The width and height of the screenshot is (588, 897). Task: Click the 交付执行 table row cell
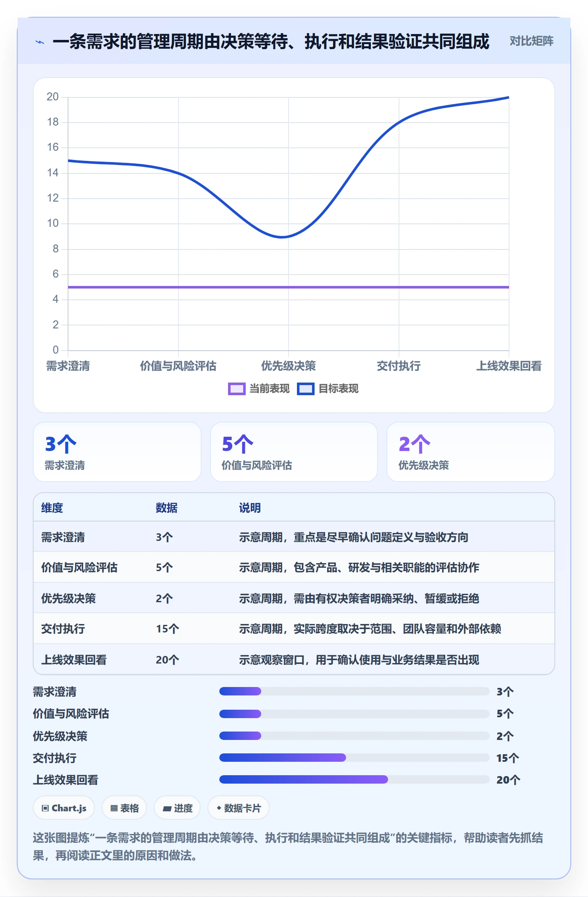tap(63, 629)
